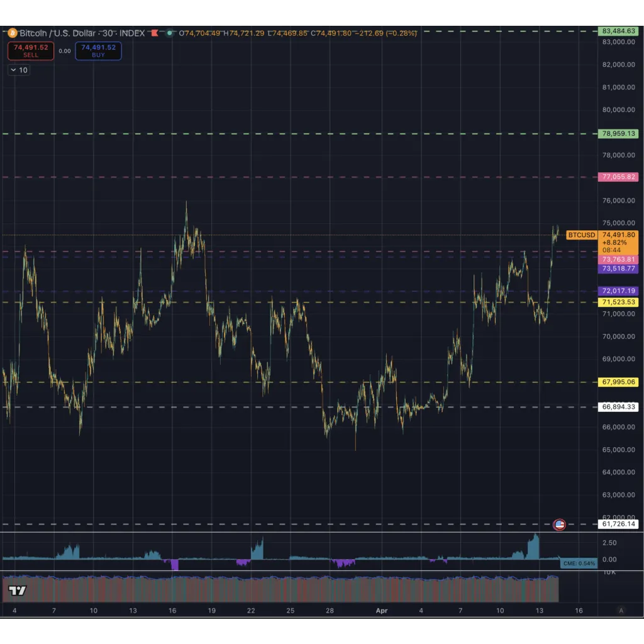Collapse the indicator legend showing 10
This screenshot has width=644, height=644.
point(19,70)
